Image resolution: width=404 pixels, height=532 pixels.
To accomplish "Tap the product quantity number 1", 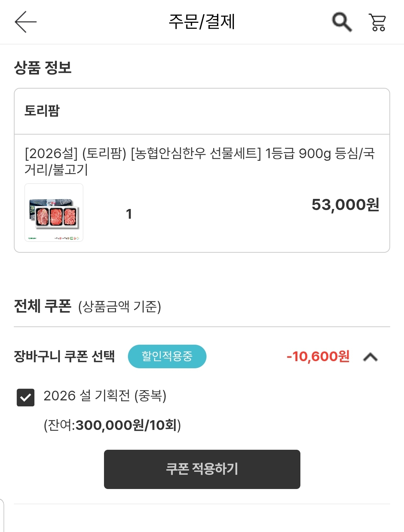I will pos(129,214).
